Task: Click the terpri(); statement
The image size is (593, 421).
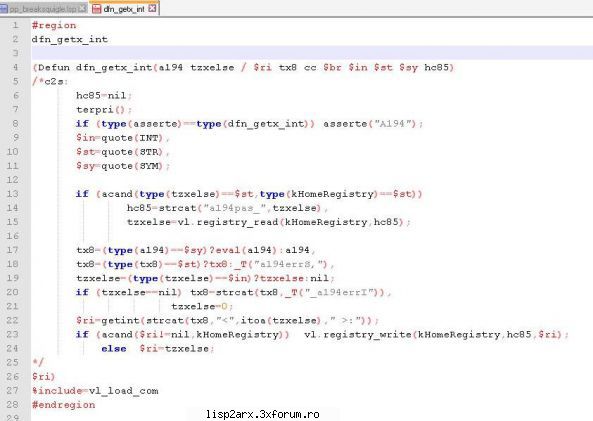Action: pos(104,110)
